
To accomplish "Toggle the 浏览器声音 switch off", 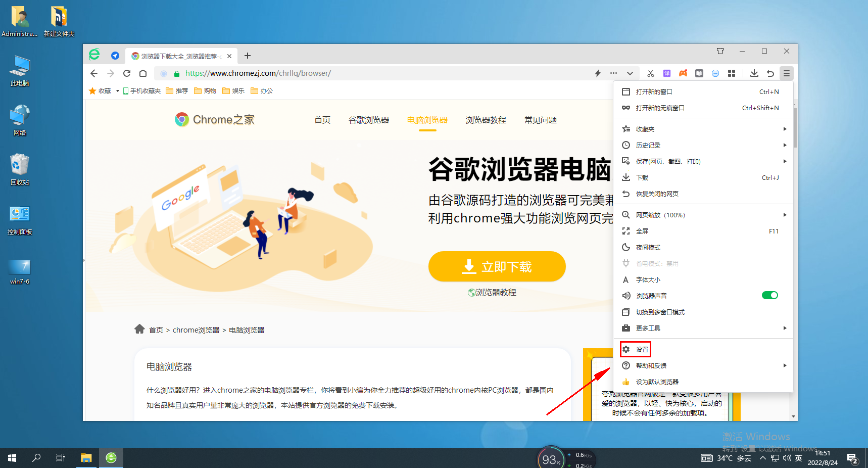I will click(770, 296).
